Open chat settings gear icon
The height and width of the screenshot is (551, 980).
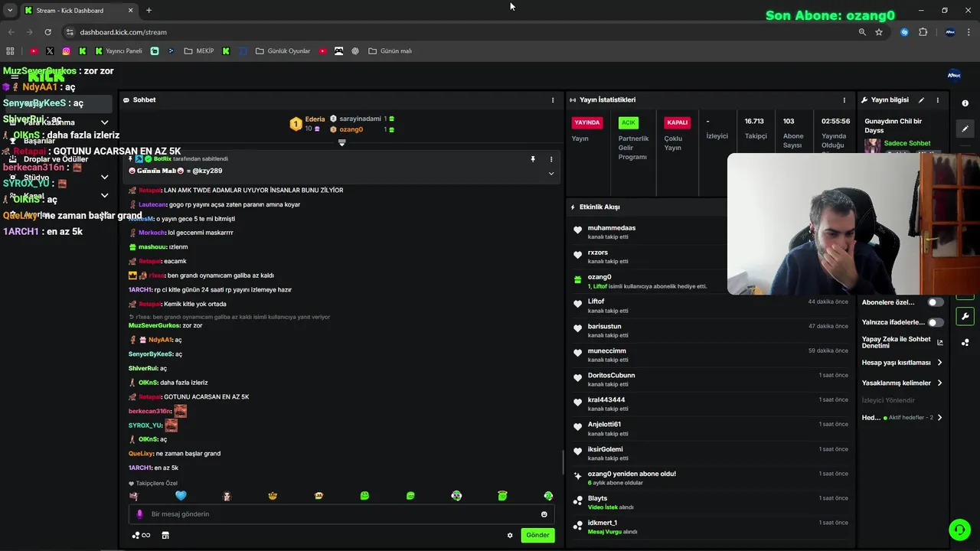pyautogui.click(x=510, y=535)
